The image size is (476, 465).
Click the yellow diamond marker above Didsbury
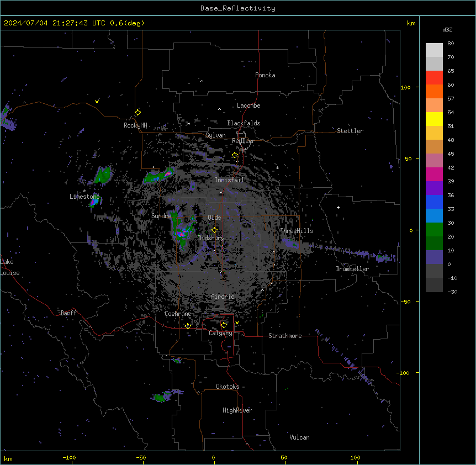click(x=215, y=230)
